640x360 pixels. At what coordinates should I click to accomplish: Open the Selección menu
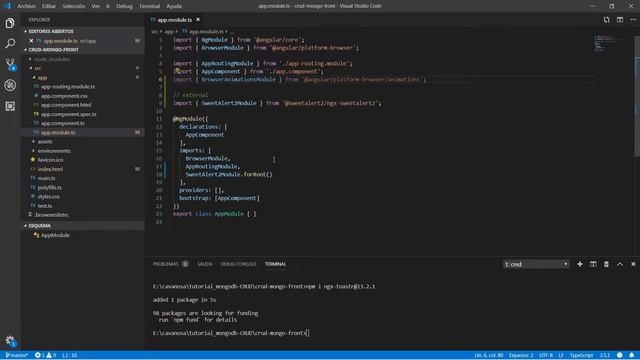click(x=73, y=6)
